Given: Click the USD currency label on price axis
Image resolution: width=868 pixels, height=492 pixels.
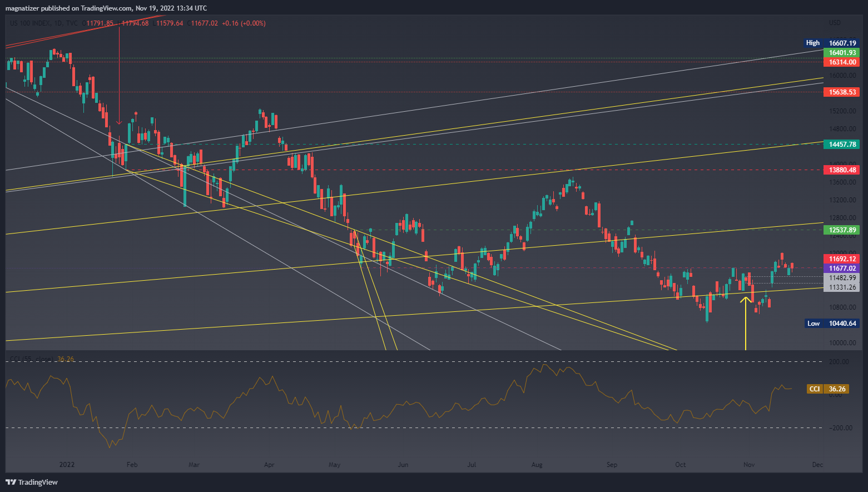Looking at the screenshot, I should [x=834, y=23].
